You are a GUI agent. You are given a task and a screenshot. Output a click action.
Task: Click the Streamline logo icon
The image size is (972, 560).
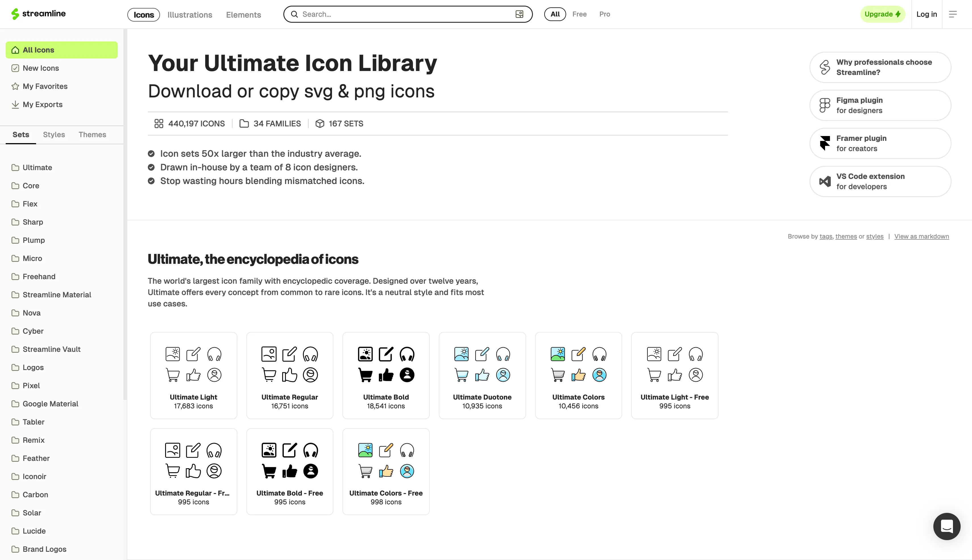point(15,14)
